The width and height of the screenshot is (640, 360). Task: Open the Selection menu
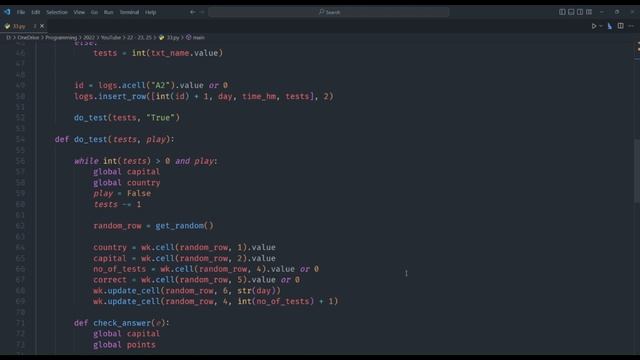[x=57, y=12]
